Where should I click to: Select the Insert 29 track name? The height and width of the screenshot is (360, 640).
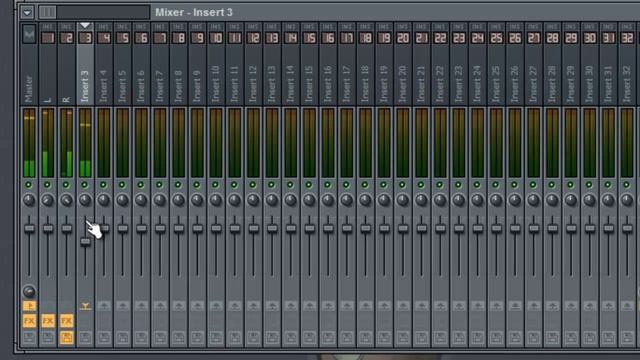tap(571, 84)
